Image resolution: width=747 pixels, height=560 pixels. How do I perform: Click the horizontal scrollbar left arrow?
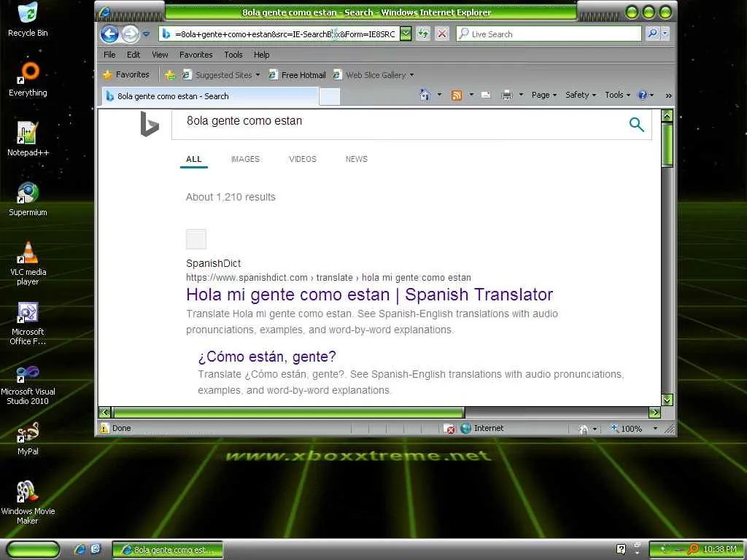105,413
